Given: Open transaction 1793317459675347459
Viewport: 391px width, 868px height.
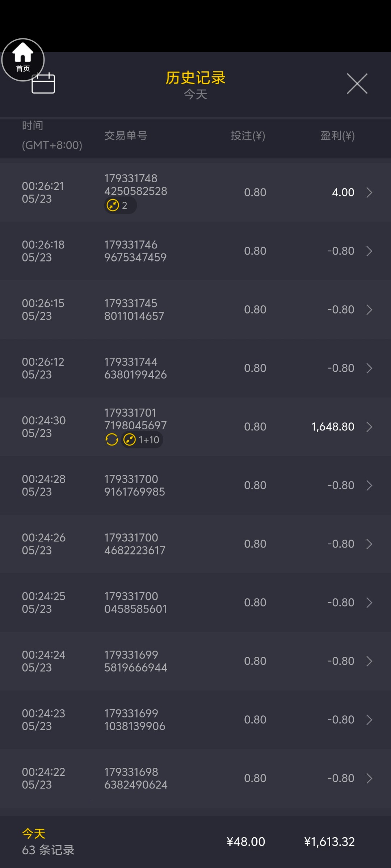Looking at the screenshot, I should pyautogui.click(x=135, y=251).
